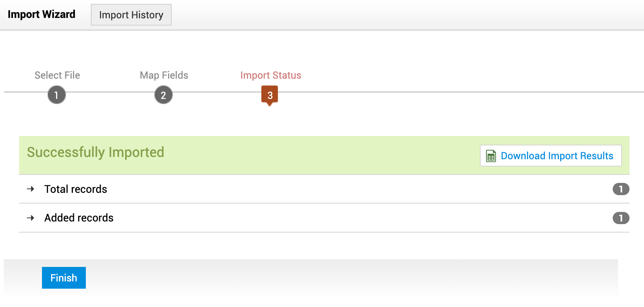
Task: Click the arrow beside Total records
Action: 31,189
